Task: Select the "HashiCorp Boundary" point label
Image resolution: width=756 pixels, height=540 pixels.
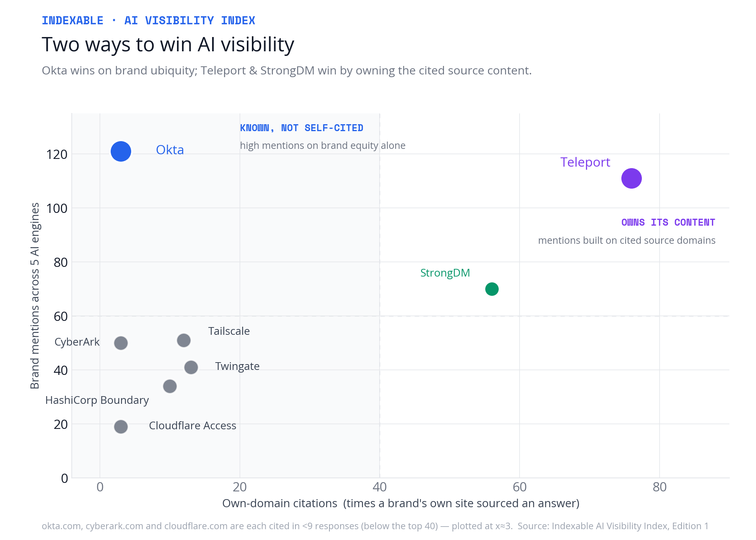Action: coord(97,400)
